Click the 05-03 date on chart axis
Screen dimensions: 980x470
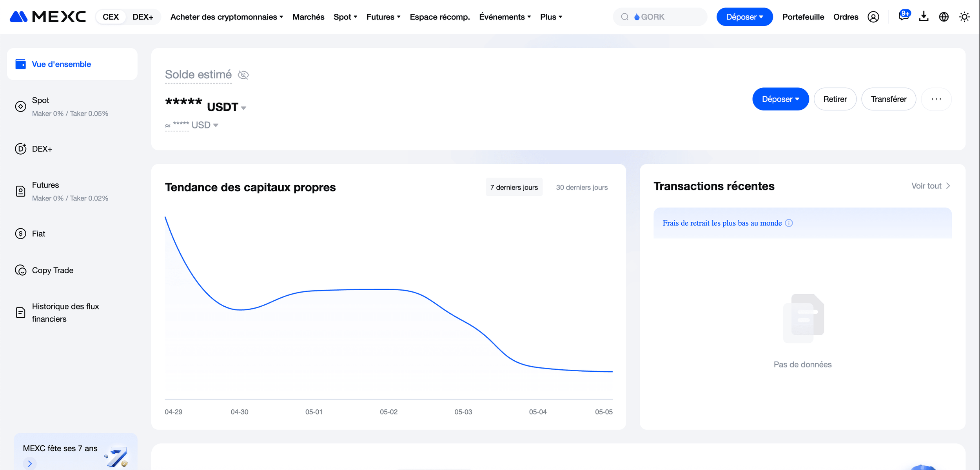point(463,412)
